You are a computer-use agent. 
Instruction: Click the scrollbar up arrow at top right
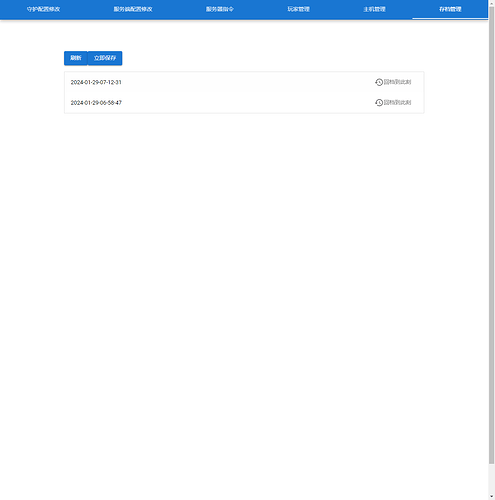(492, 3)
